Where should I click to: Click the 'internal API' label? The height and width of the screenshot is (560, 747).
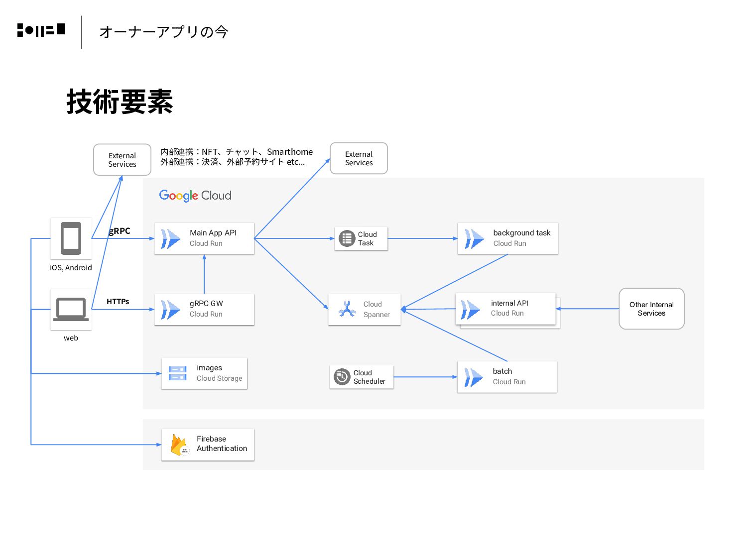click(x=509, y=303)
